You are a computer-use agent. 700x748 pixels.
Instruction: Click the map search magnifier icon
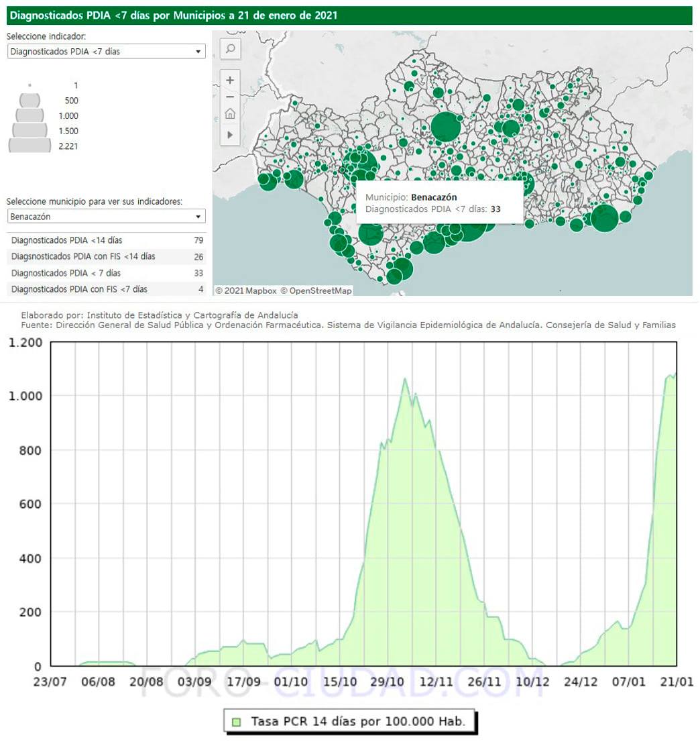[x=230, y=49]
